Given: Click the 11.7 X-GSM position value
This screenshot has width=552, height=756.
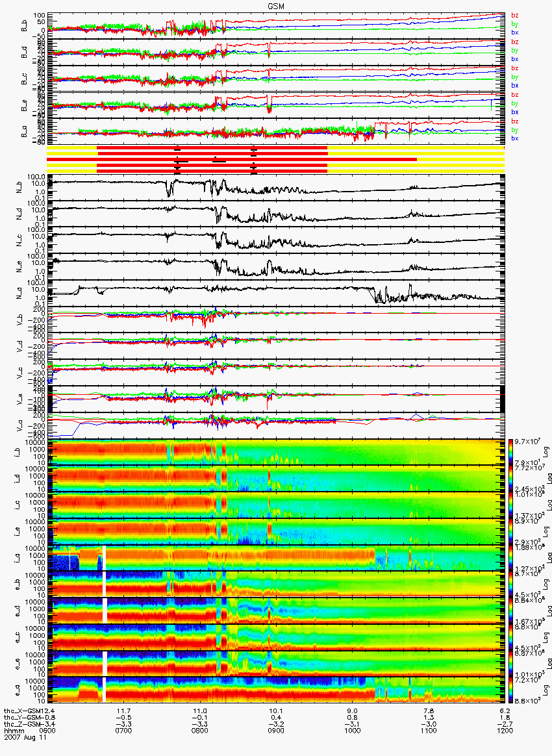Looking at the screenshot, I should pyautogui.click(x=125, y=711).
